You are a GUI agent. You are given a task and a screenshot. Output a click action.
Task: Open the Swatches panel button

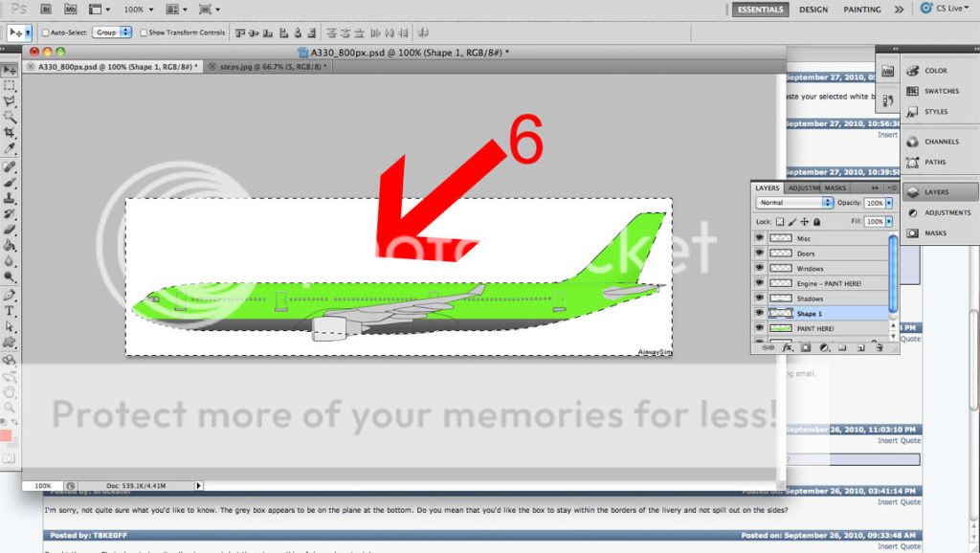[941, 91]
